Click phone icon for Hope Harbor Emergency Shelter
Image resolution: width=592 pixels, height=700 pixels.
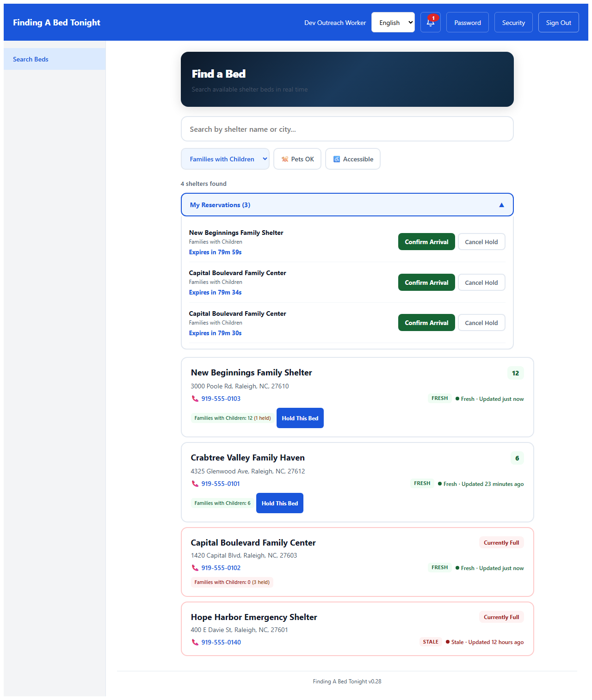[195, 642]
